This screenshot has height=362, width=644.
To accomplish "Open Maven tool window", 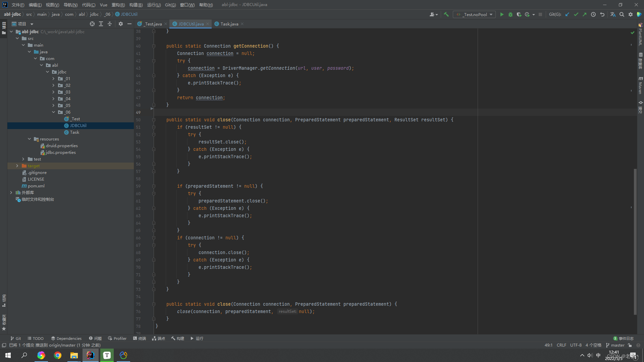I will pyautogui.click(x=640, y=85).
